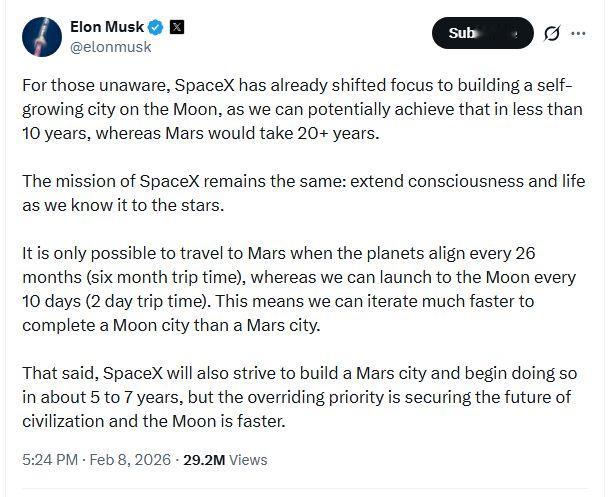Click the 29.2M view count number

coord(204,460)
